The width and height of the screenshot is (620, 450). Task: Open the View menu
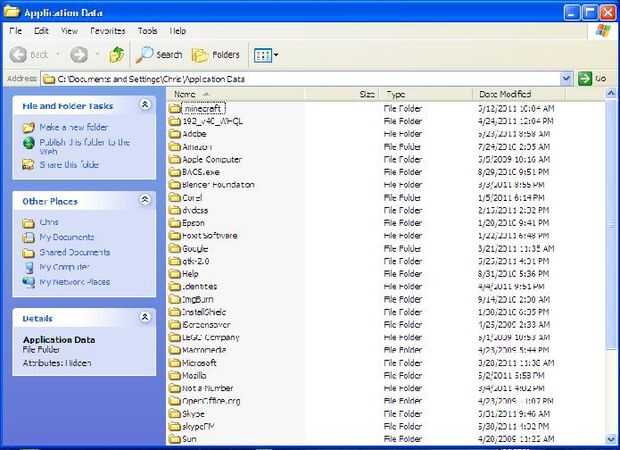coord(69,31)
